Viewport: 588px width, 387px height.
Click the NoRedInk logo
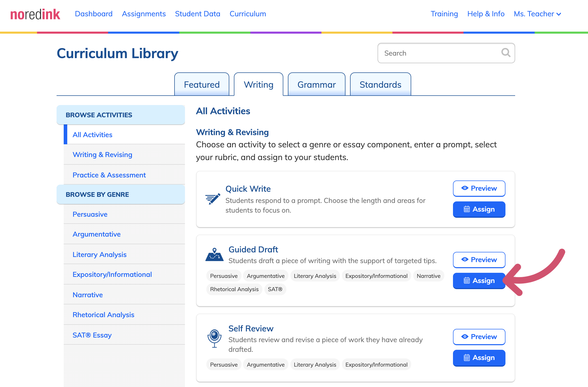click(x=35, y=14)
